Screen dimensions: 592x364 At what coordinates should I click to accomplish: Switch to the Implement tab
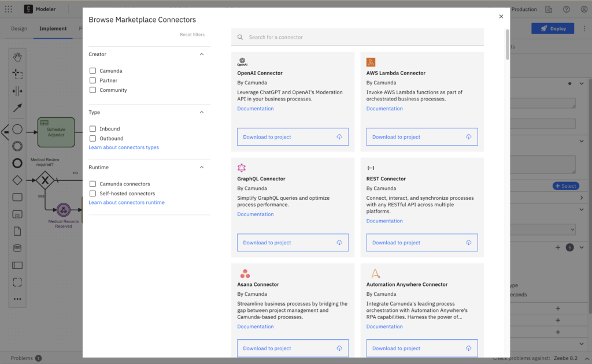[53, 29]
